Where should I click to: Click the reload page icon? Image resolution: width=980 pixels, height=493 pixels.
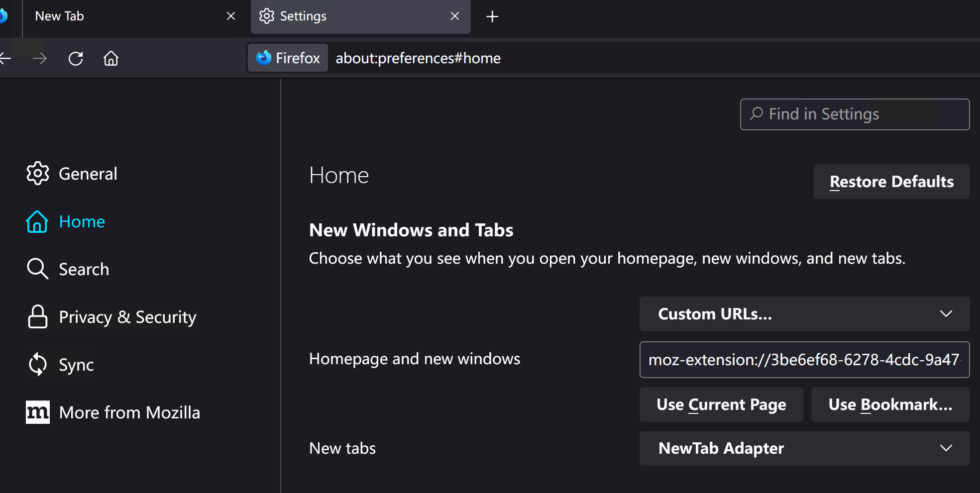(76, 59)
